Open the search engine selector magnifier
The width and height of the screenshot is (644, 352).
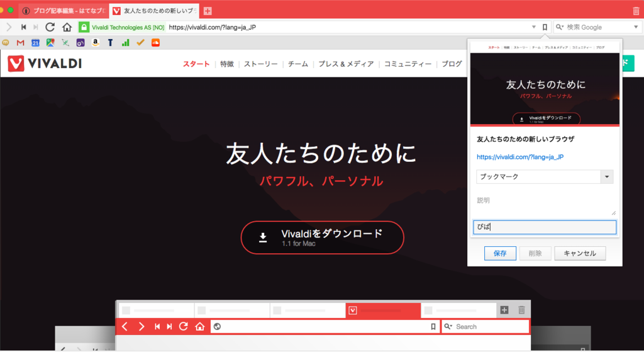click(559, 27)
